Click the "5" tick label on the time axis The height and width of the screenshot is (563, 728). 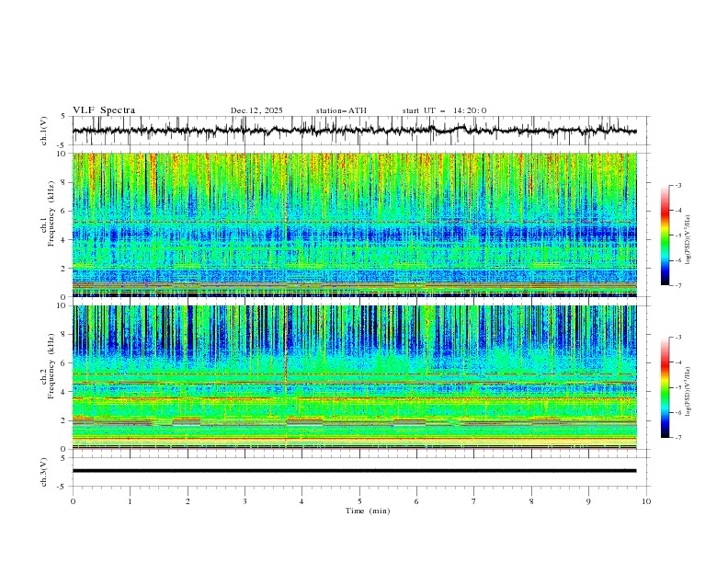click(x=359, y=501)
